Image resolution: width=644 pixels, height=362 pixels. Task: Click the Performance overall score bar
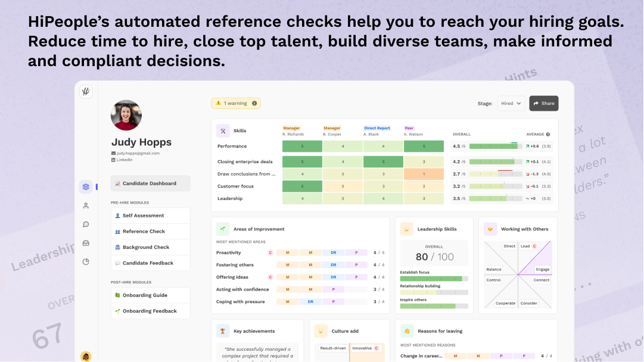click(495, 146)
